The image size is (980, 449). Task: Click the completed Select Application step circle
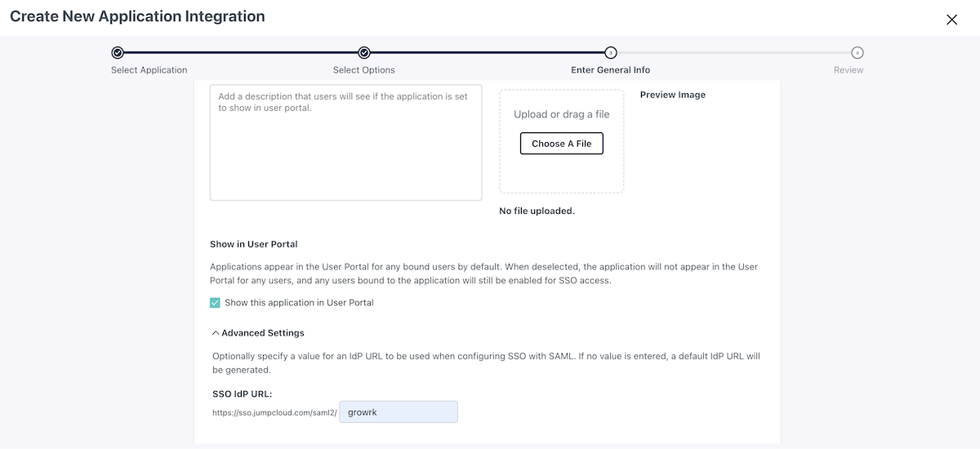[118, 53]
